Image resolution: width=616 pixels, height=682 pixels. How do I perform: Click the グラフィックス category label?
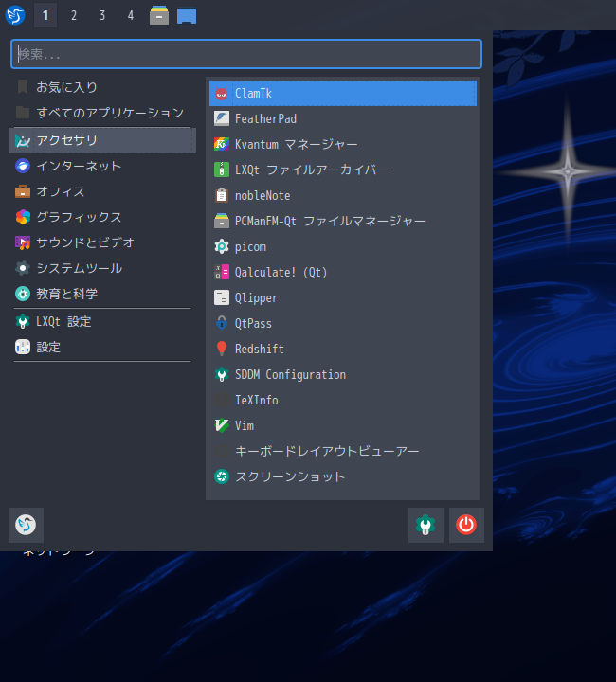pos(79,217)
